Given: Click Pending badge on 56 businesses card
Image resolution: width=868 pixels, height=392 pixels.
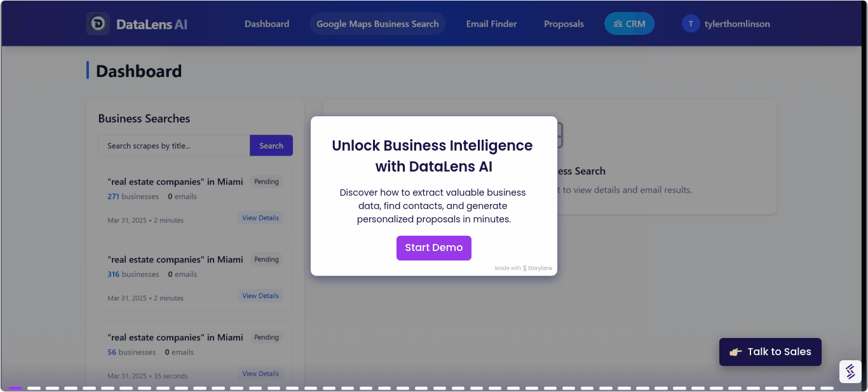Looking at the screenshot, I should [267, 337].
